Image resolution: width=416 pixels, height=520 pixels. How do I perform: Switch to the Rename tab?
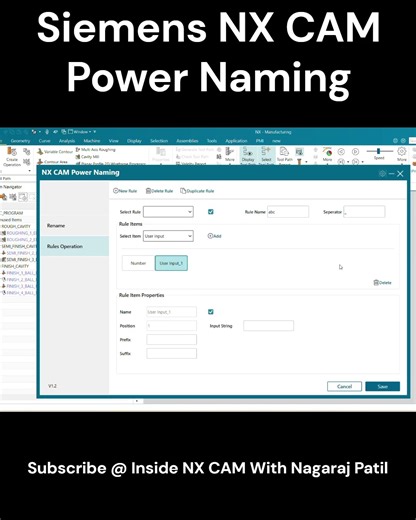point(75,226)
